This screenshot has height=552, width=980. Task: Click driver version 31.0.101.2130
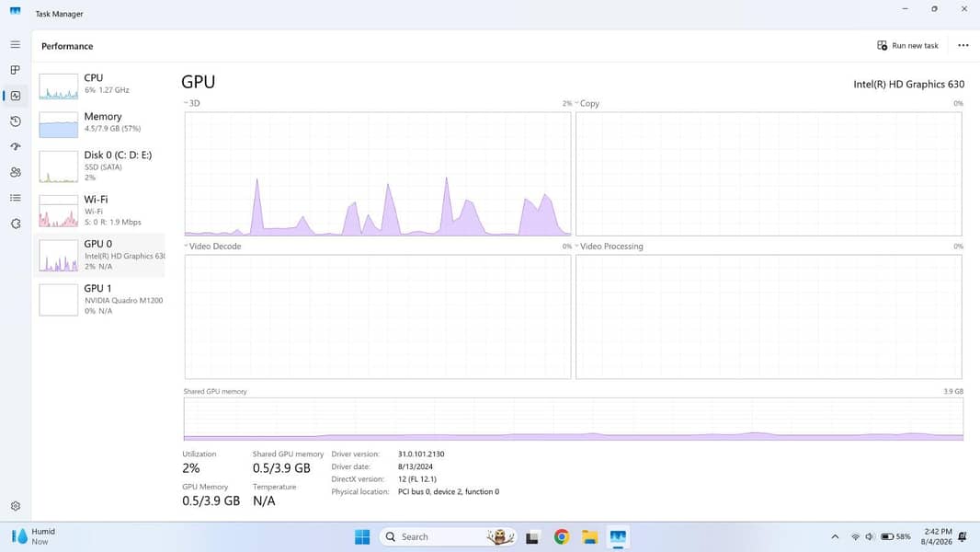[421, 454]
